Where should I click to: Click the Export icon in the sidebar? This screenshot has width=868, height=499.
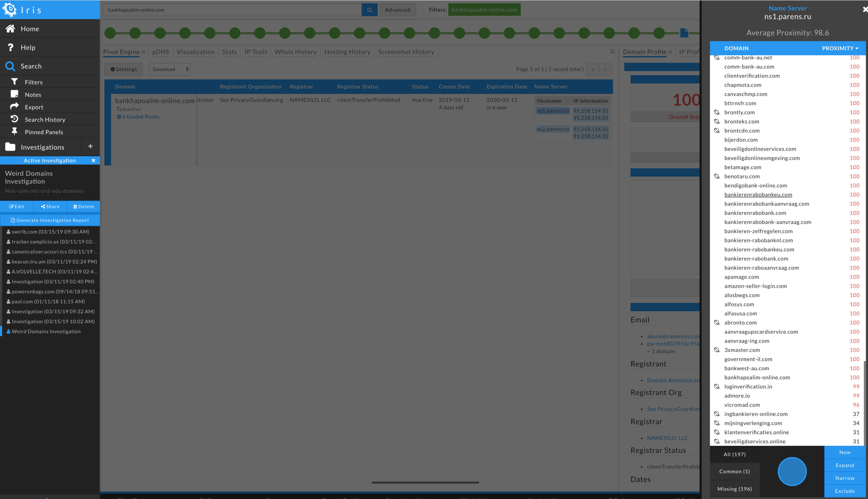pyautogui.click(x=14, y=107)
